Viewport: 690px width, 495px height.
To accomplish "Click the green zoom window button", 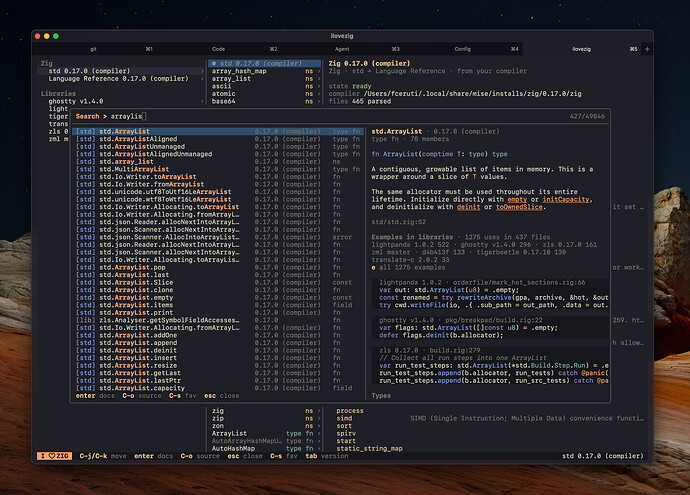I will tap(56, 36).
